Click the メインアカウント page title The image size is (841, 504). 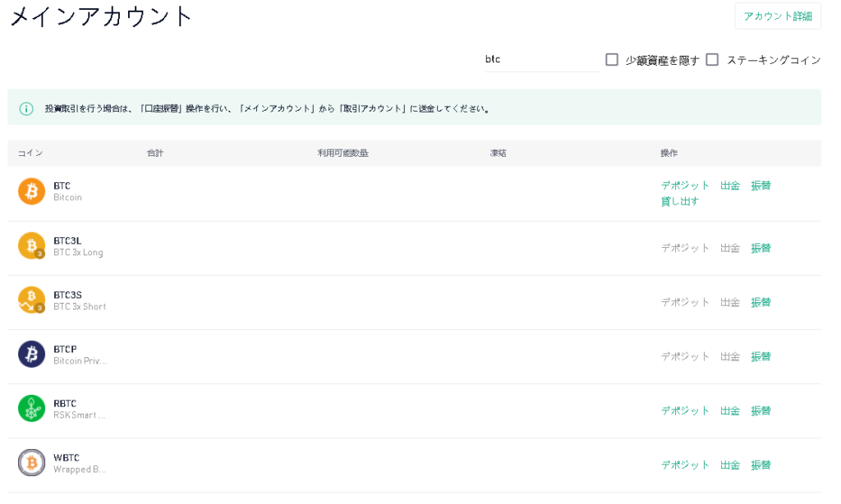click(101, 16)
